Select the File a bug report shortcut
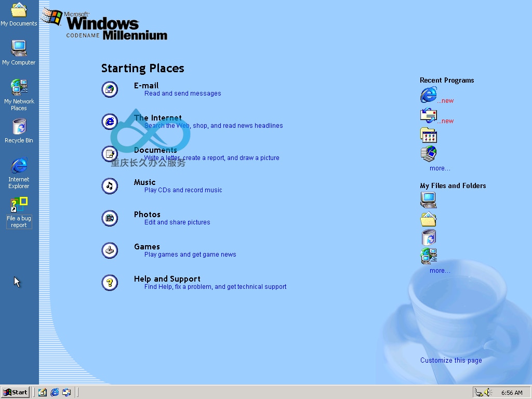The height and width of the screenshot is (399, 532). coord(19,212)
